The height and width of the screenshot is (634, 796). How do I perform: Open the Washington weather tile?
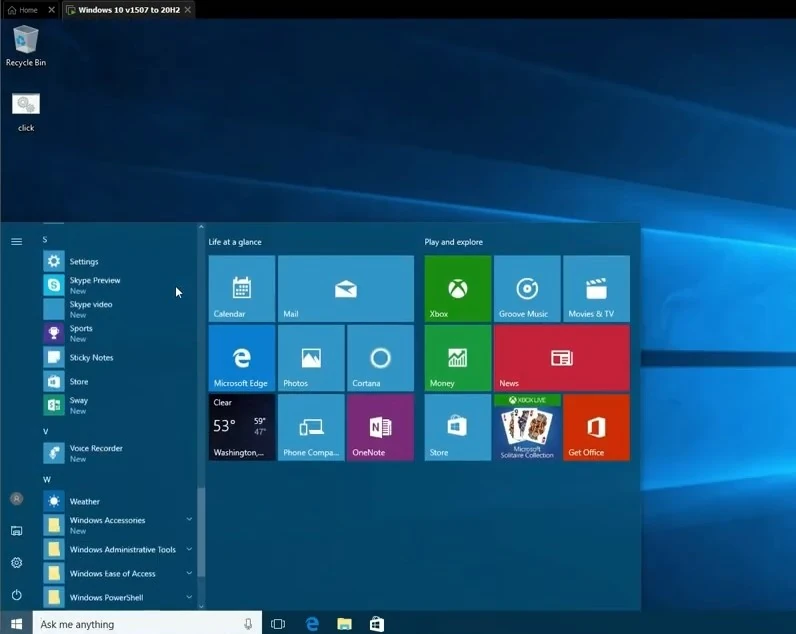coord(242,427)
